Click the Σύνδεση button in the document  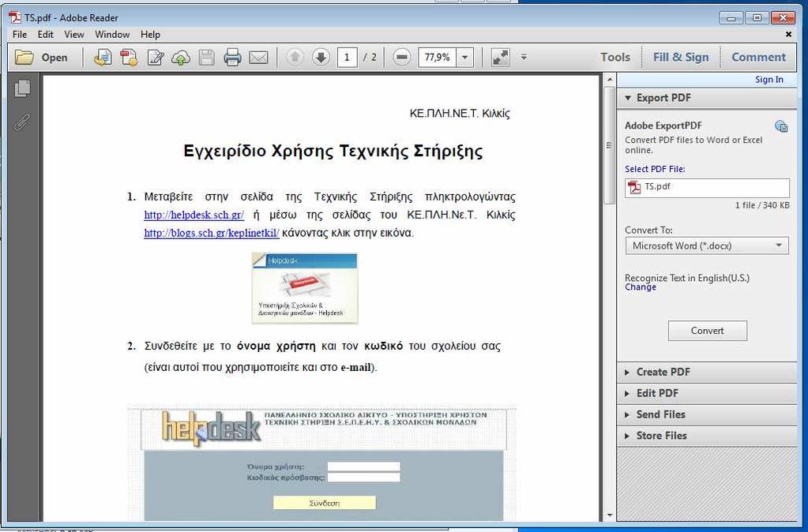tap(325, 503)
